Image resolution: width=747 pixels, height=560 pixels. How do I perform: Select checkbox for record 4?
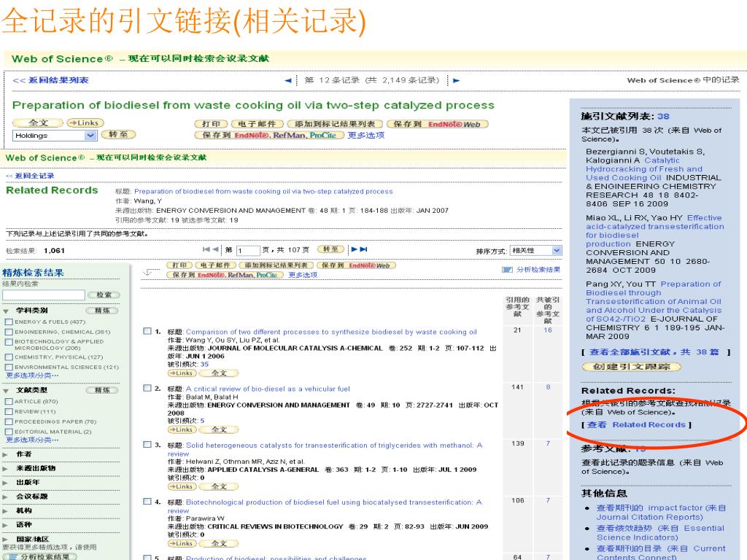click(x=147, y=502)
